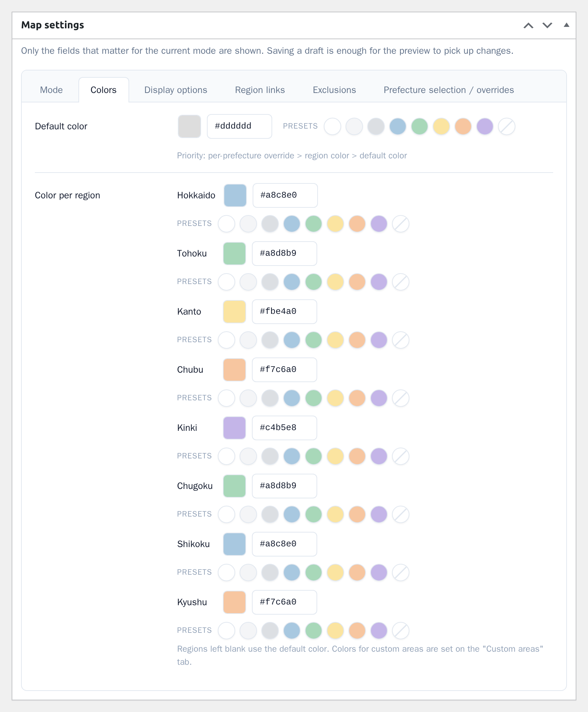Go to the Exclusions tab

[x=334, y=90]
